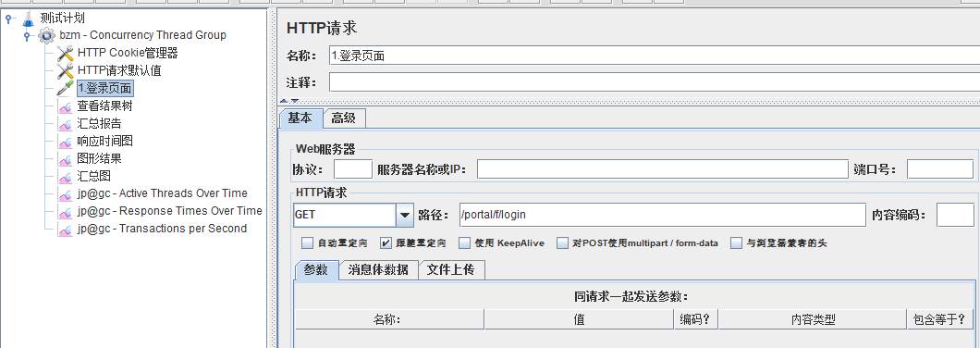Click the icon of jp@gc Transactions per Second
The width and height of the screenshot is (980, 348).
coord(65,230)
